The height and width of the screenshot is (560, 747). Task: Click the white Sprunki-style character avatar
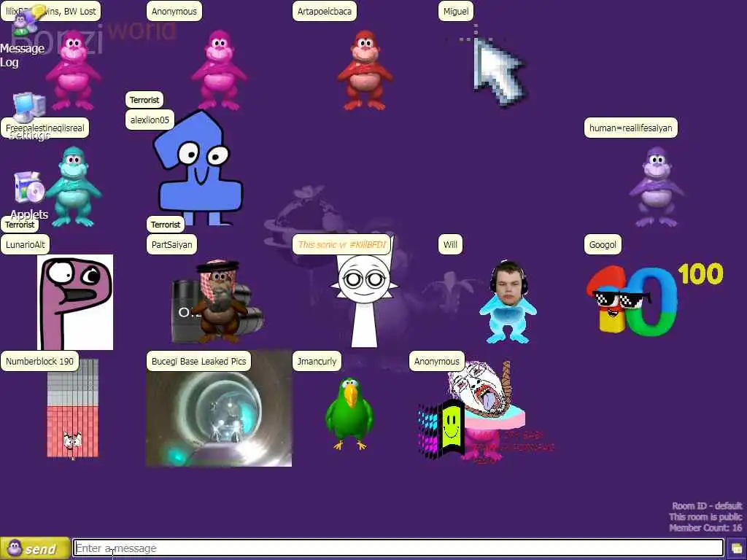pos(365,299)
